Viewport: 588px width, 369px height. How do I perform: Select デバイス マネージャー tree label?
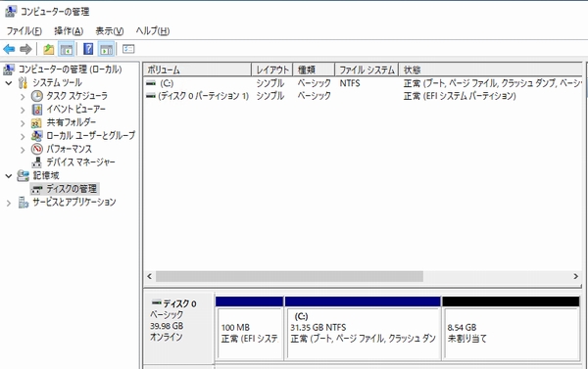click(80, 162)
